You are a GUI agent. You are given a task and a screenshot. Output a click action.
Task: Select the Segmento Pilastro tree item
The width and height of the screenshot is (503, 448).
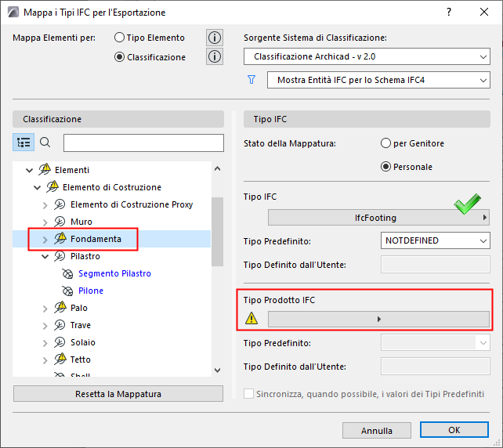(114, 273)
